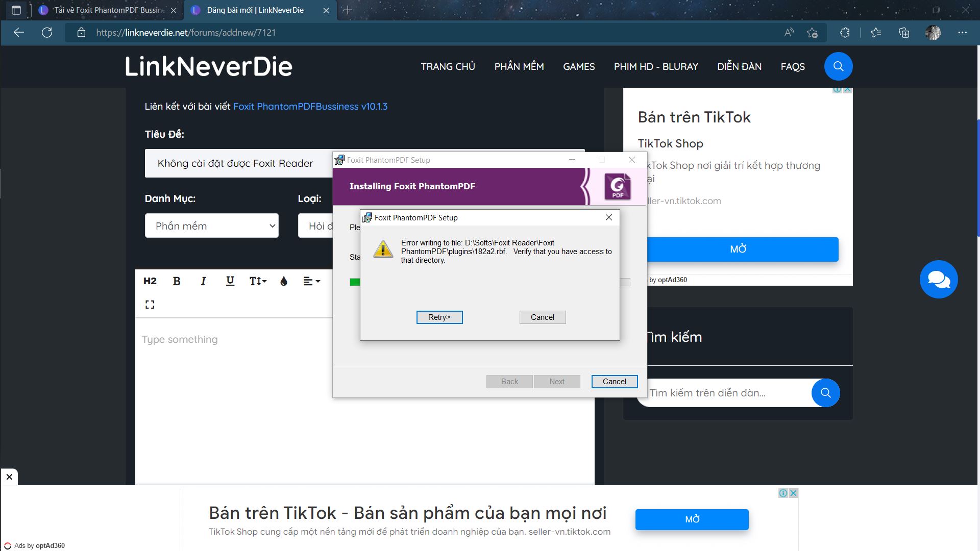Expand the text alignment dropdown
This screenshot has width=980, height=551.
click(x=311, y=281)
